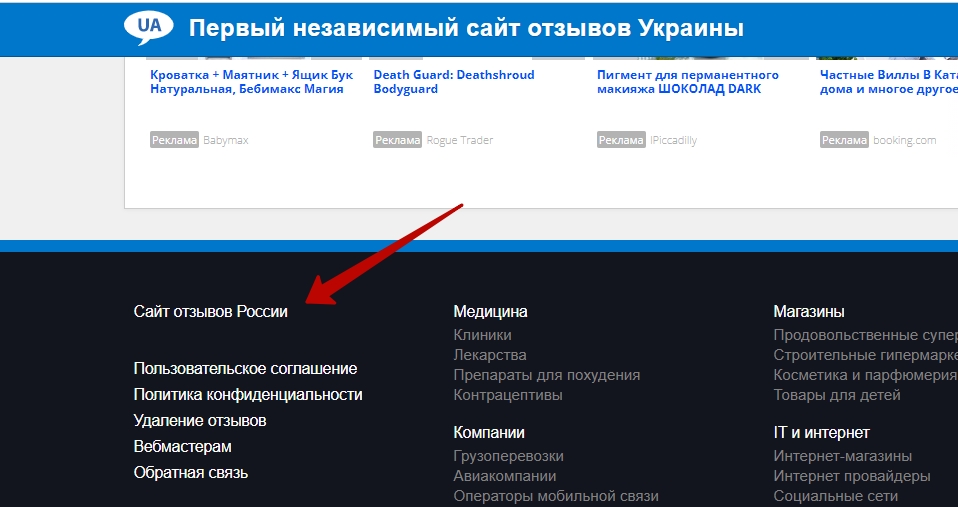958x507 pixels.
Task: Open Death Guard: Deathshroud Bodyguard ad
Action: click(453, 82)
